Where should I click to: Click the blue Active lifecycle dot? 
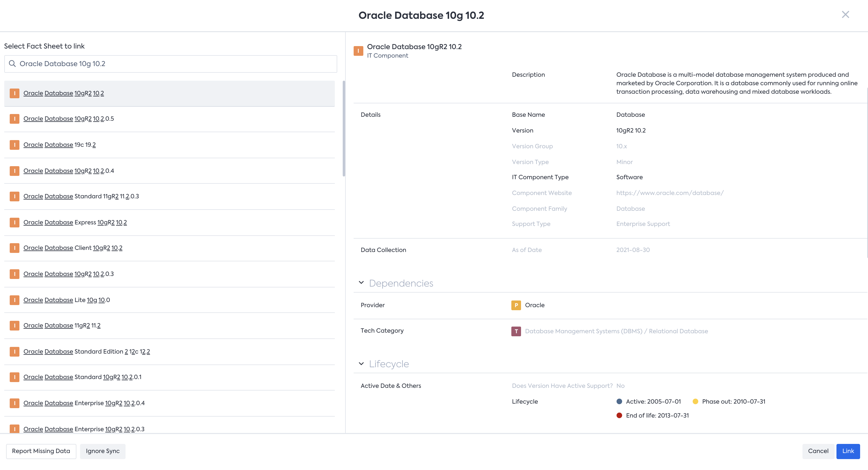click(619, 401)
